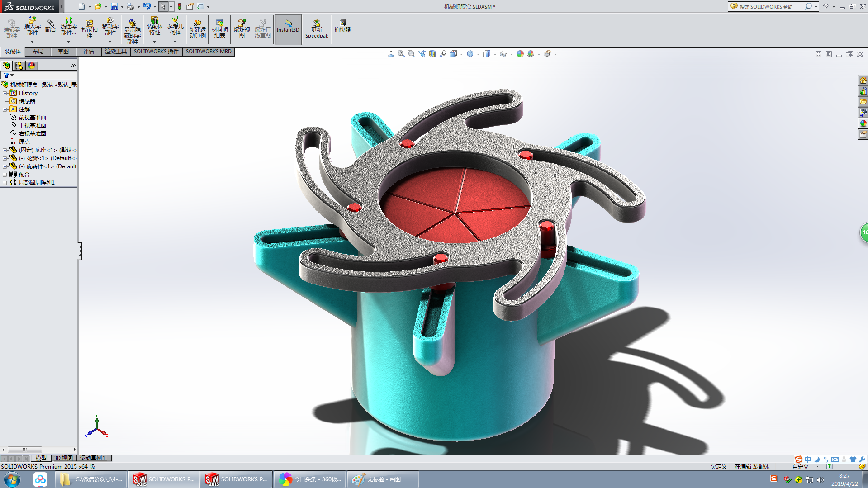Screen dimensions: 868x488
Task: Expand the (-) 花瓣<1> component
Action: tap(5, 158)
